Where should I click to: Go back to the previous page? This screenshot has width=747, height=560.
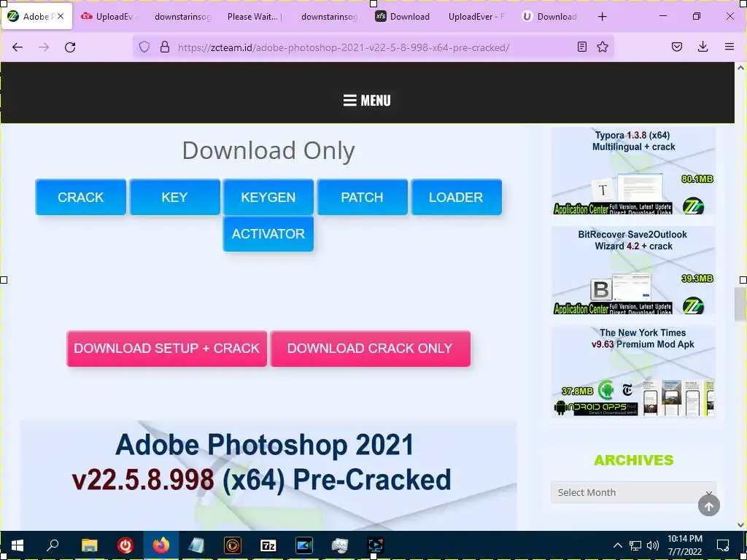[x=18, y=47]
